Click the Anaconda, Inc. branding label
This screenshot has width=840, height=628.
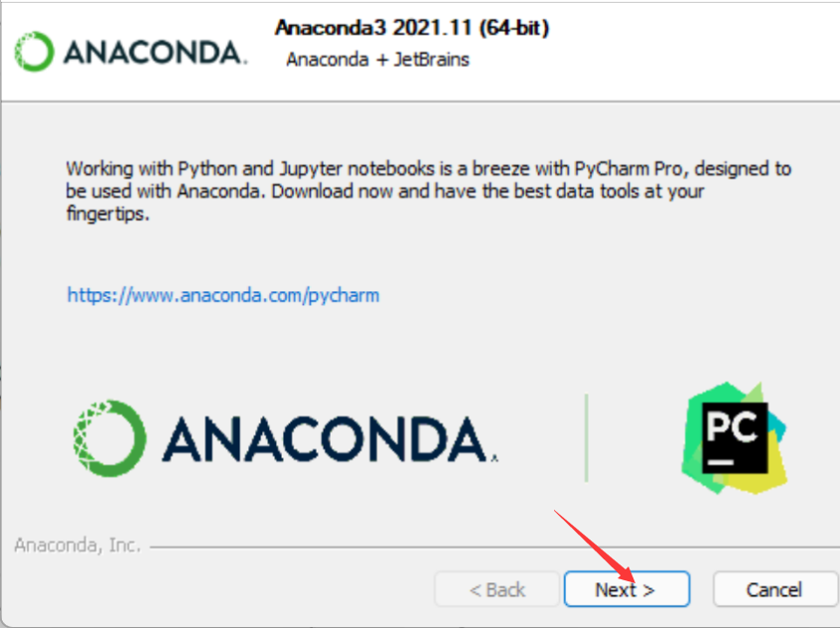click(77, 545)
